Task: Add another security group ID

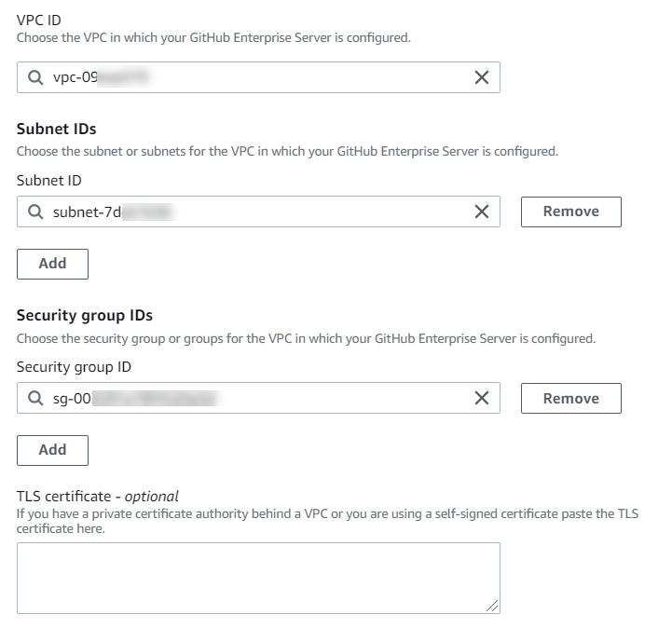Action: click(x=52, y=450)
